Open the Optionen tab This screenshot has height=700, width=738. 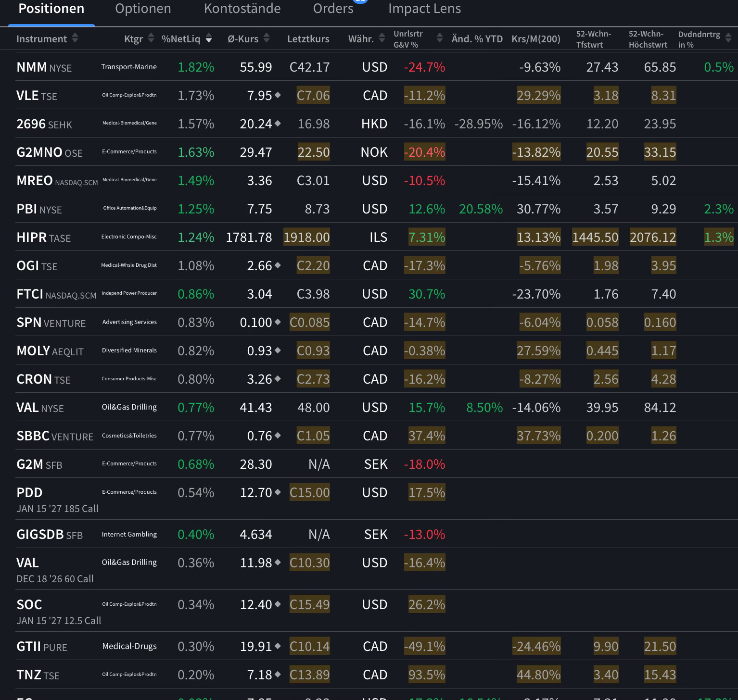(143, 9)
